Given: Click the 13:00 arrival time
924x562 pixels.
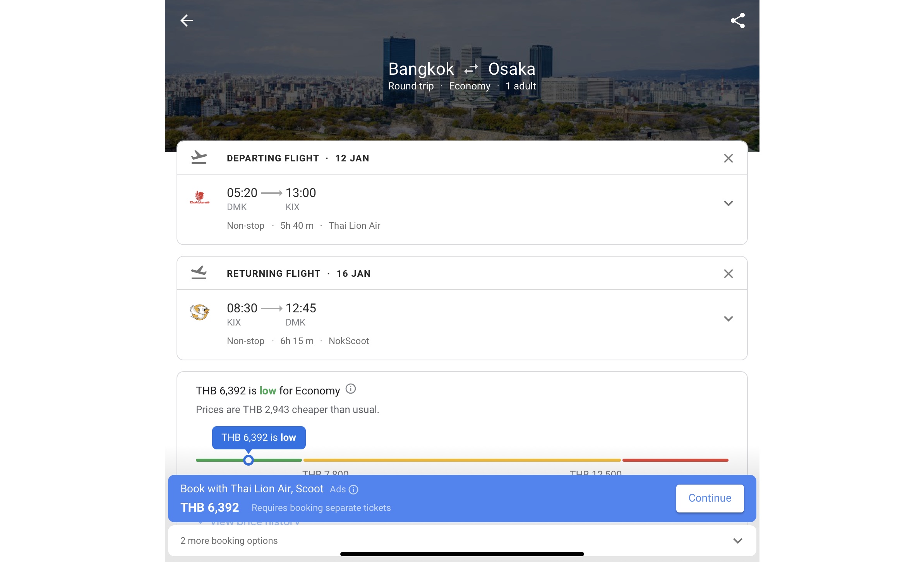Looking at the screenshot, I should (x=301, y=193).
